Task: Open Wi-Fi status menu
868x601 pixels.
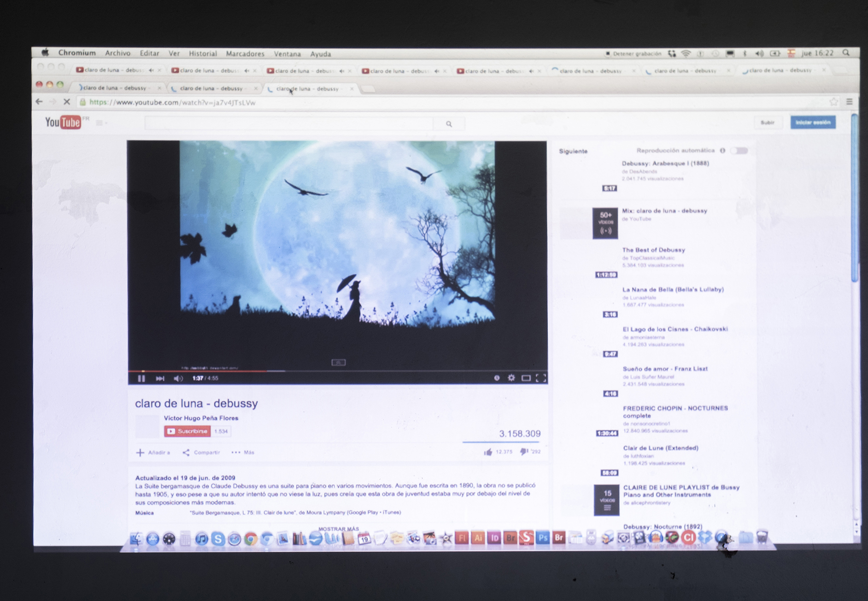Action: (x=686, y=54)
